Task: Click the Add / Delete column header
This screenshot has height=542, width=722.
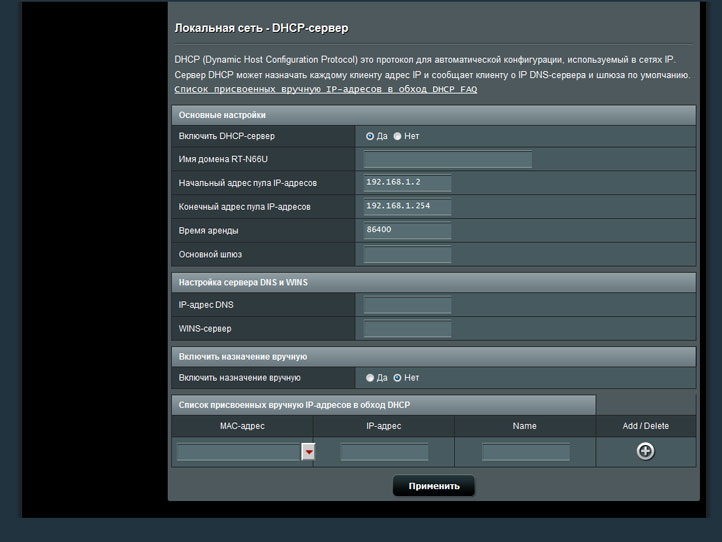Action: [x=645, y=426]
